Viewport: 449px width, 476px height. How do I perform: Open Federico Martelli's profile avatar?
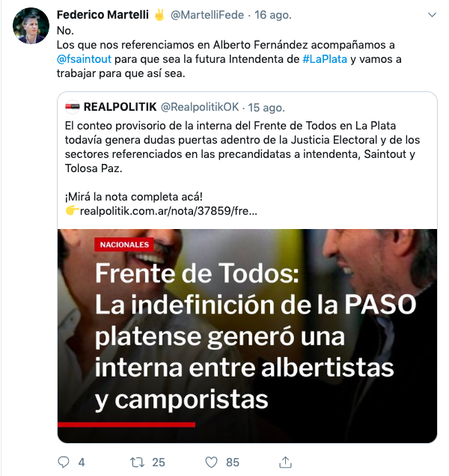31,25
